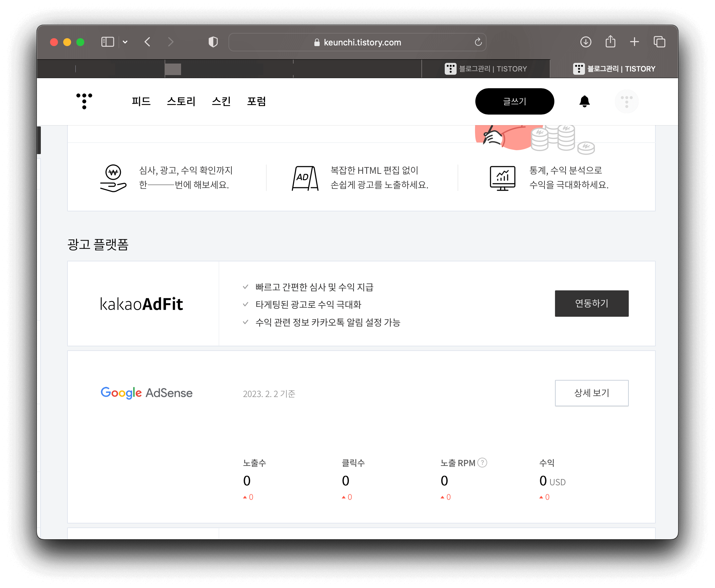Viewport: 715px width, 588px height.
Task: Click the keunchi.tistory.com address field
Action: point(357,42)
